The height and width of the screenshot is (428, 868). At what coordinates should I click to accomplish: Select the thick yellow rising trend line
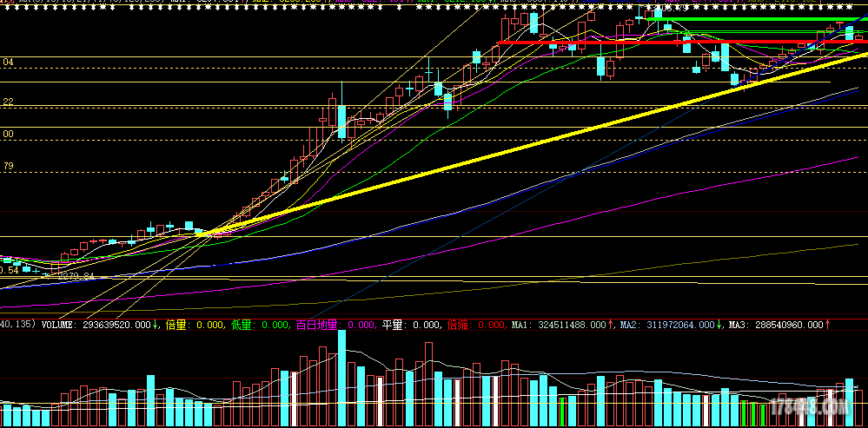pos(532,146)
